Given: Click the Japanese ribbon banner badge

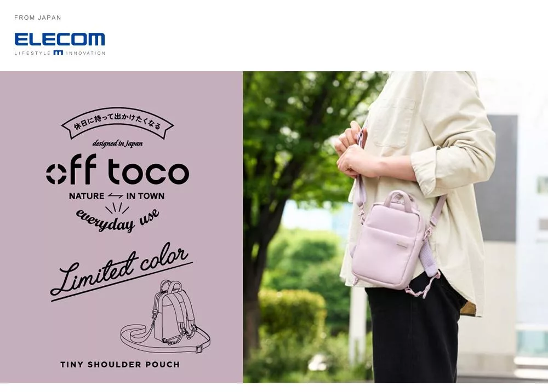Looking at the screenshot, I should 117,123.
